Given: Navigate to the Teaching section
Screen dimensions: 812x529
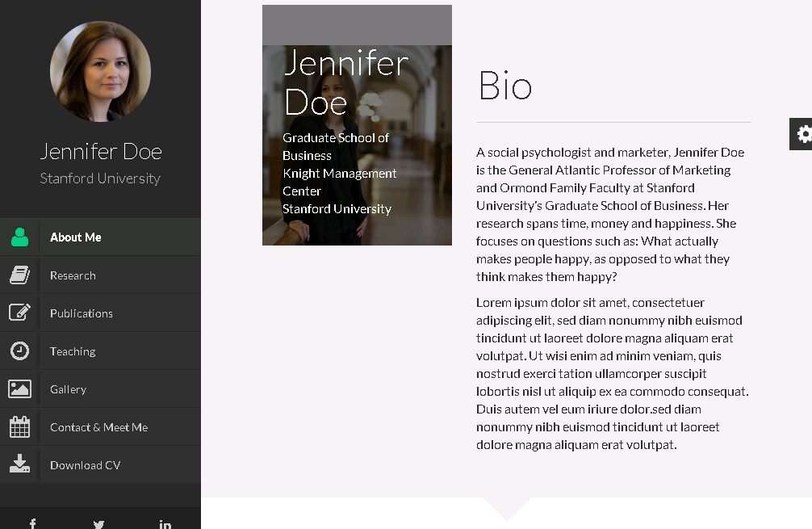Looking at the screenshot, I should 73,351.
